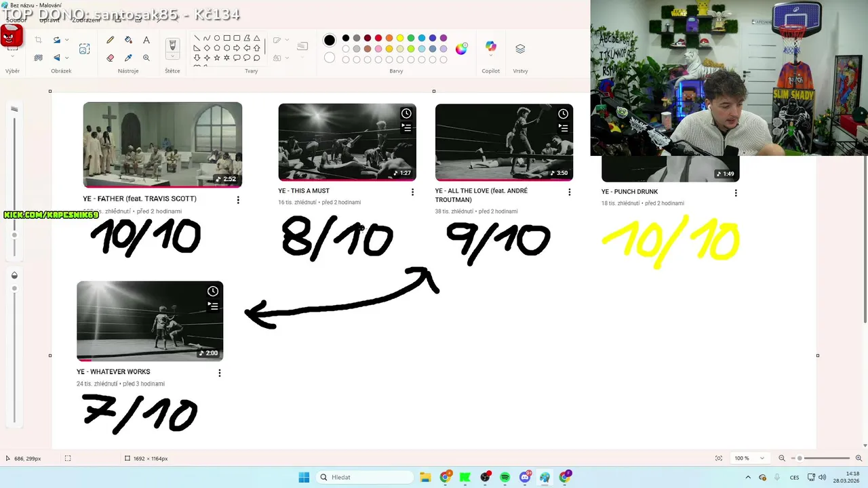
Task: Select the Crop tool in Obrázek group
Action: coord(38,40)
